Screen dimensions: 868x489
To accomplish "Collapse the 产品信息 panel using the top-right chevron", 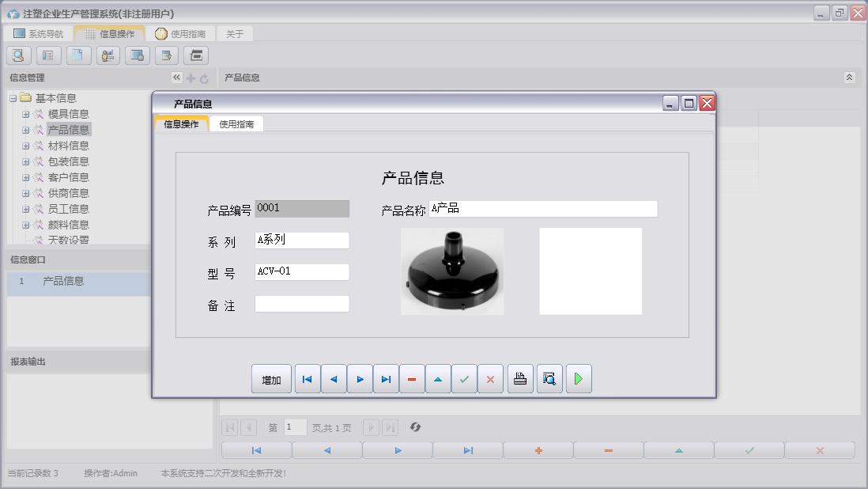I will click(850, 78).
